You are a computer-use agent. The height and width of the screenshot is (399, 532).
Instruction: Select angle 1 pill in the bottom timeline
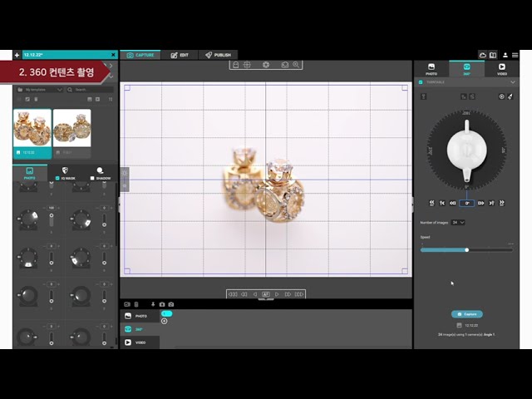166,313
